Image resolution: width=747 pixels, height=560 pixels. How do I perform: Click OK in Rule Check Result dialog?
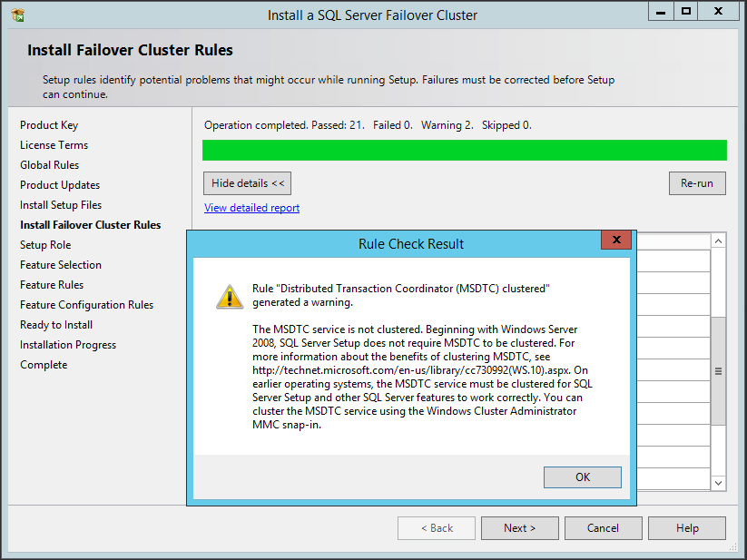click(x=582, y=477)
